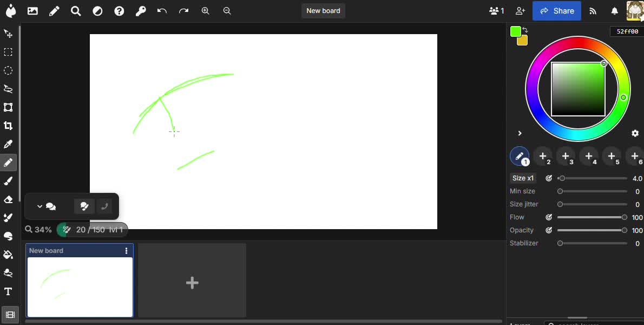Select the paint bucket fill tool
The image size is (644, 325).
point(8,255)
